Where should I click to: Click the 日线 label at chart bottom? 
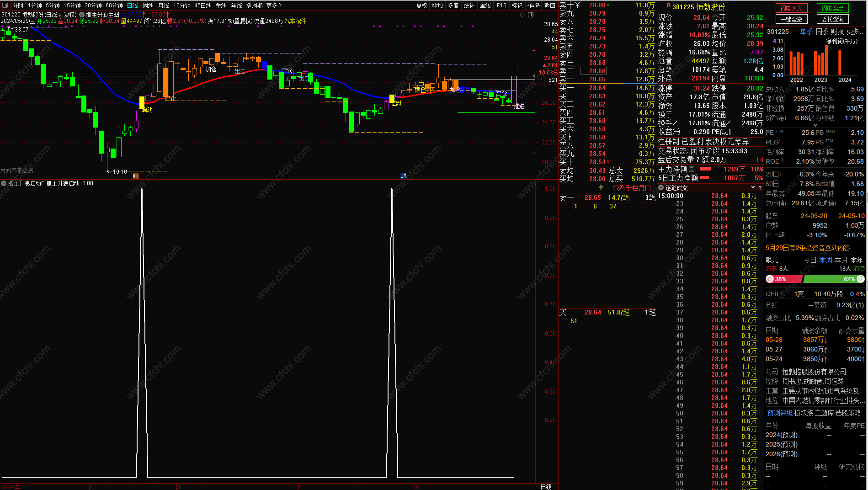546,487
